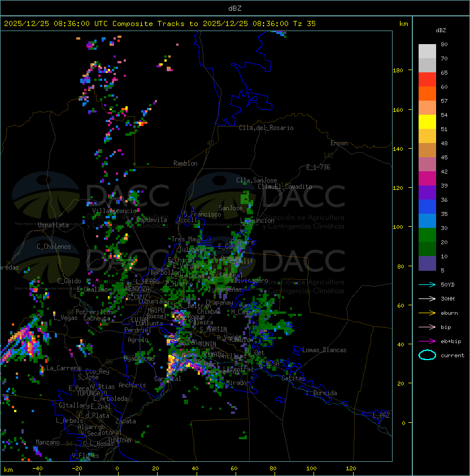
Task: Click the yellow eburn arrow legend icon
Action: (427, 313)
